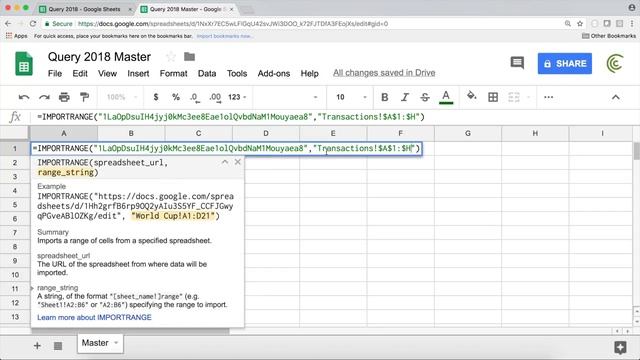
Task: Open the 123 more formats dropdown
Action: (237, 97)
